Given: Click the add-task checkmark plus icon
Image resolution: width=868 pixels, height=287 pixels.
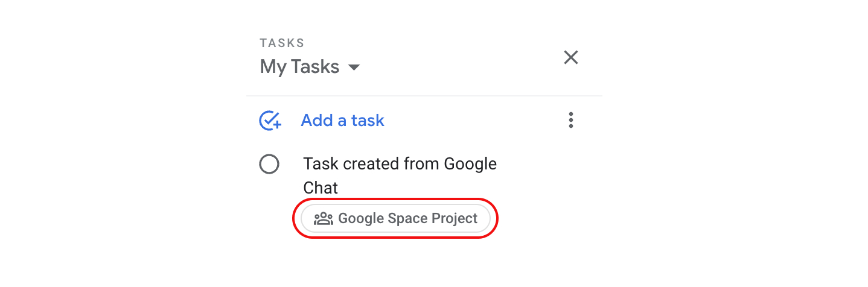Looking at the screenshot, I should (270, 121).
